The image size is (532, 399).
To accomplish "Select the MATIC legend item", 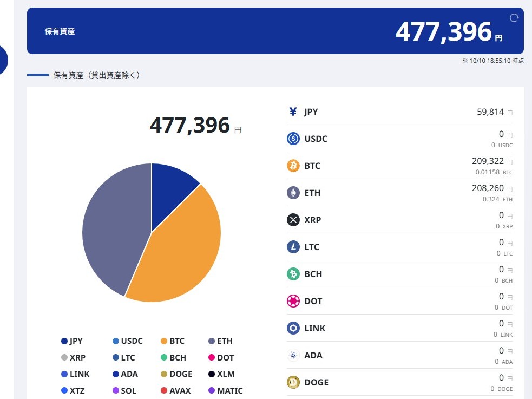I will 225,390.
